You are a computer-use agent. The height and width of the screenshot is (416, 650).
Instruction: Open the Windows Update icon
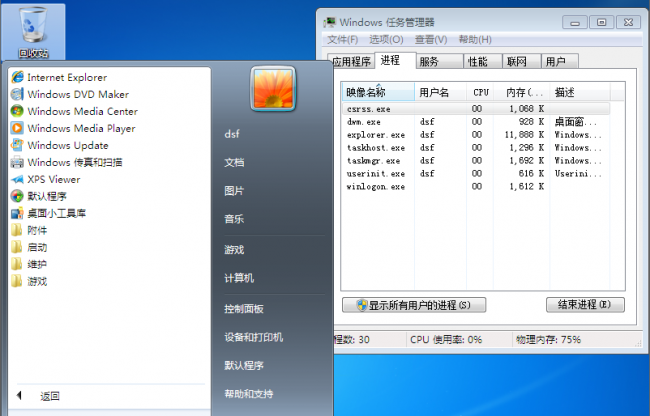pyautogui.click(x=17, y=145)
